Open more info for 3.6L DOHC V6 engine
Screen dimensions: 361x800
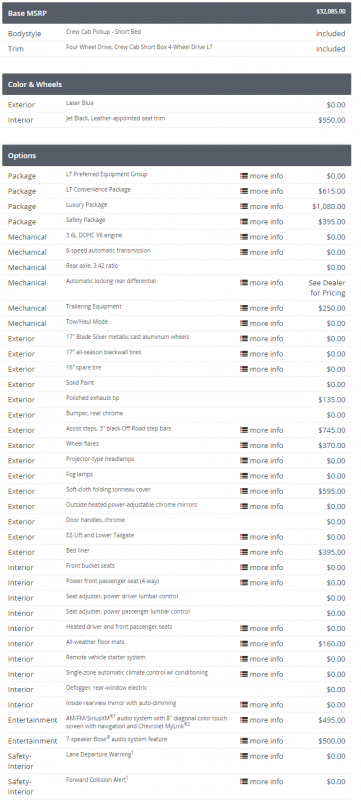tap(262, 237)
